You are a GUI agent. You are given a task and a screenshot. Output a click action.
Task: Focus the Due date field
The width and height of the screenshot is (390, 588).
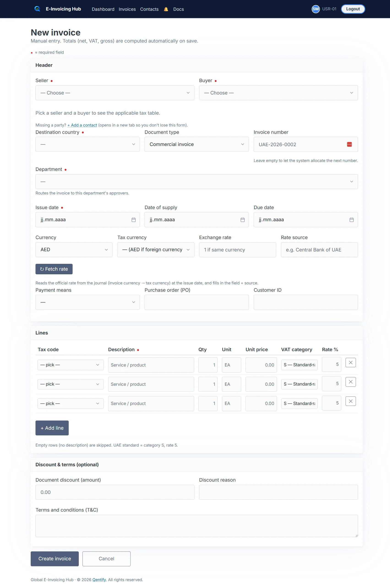pos(306,220)
